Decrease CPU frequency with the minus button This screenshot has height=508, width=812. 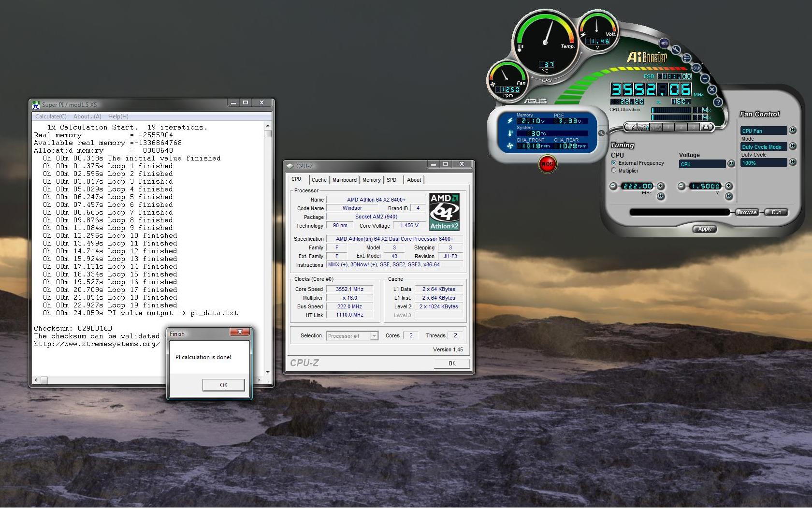pos(613,186)
